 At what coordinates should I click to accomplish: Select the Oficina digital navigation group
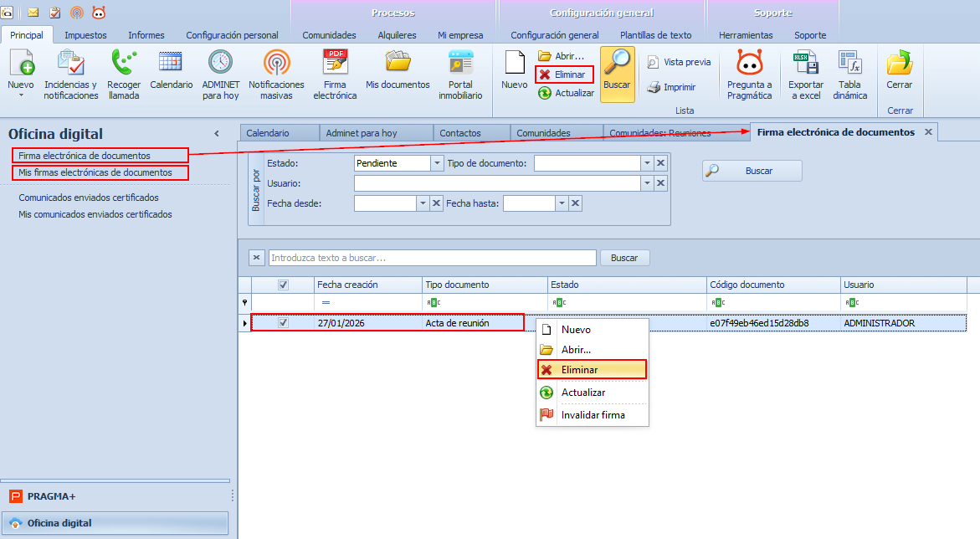pos(115,523)
